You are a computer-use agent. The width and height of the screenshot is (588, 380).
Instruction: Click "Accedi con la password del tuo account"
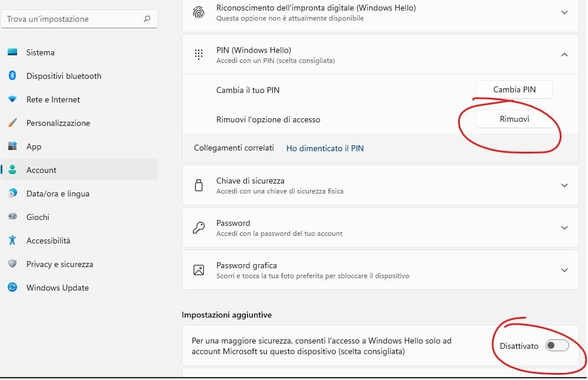[279, 234]
